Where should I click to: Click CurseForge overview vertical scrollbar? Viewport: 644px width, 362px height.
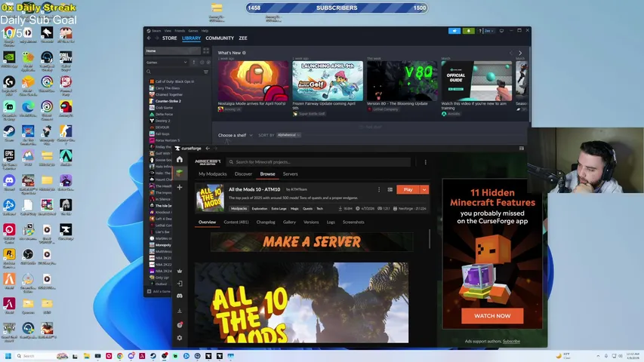coord(430,239)
